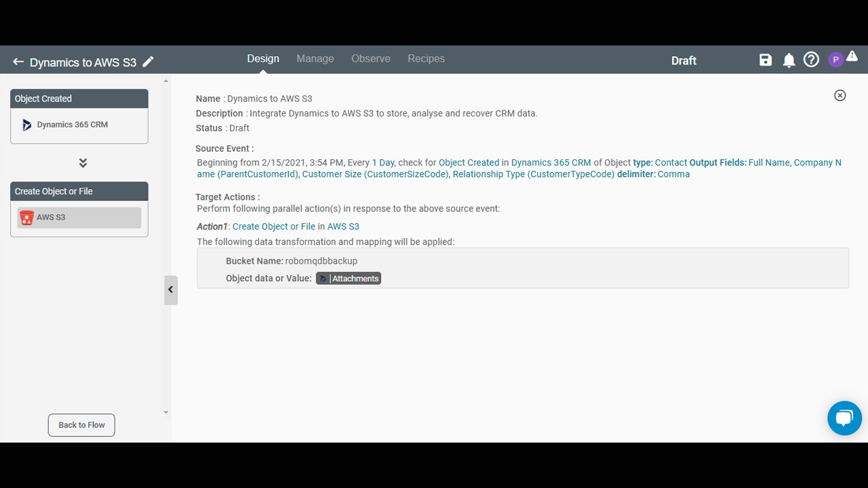Click the Description text line

click(367, 113)
